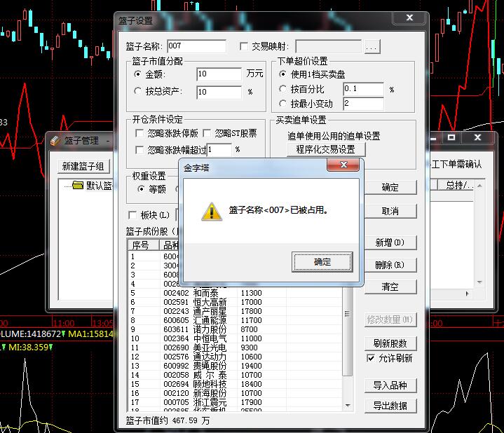
Task: Click into the 篮子名称 input field
Action: point(196,47)
